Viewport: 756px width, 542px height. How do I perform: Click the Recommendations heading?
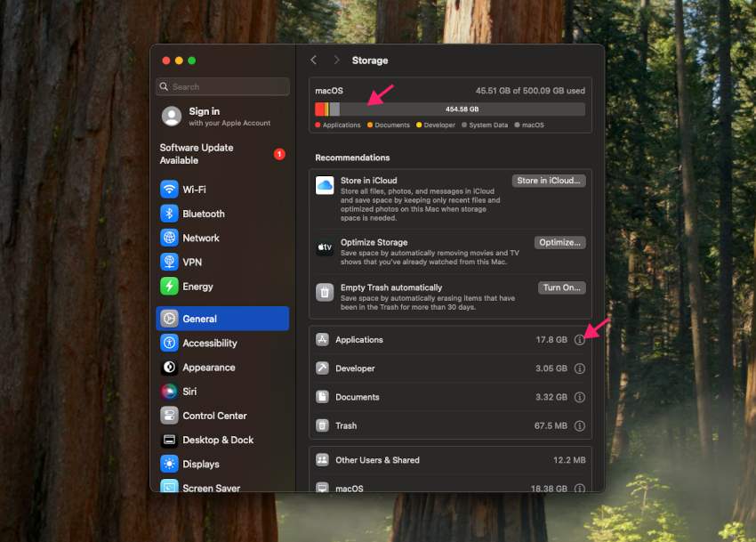pos(352,158)
